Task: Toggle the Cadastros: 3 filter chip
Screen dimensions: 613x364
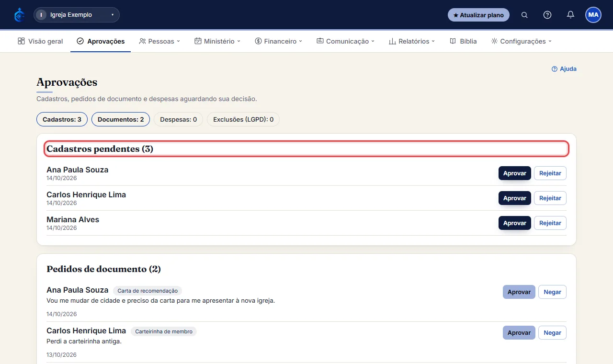Action: pos(62,119)
